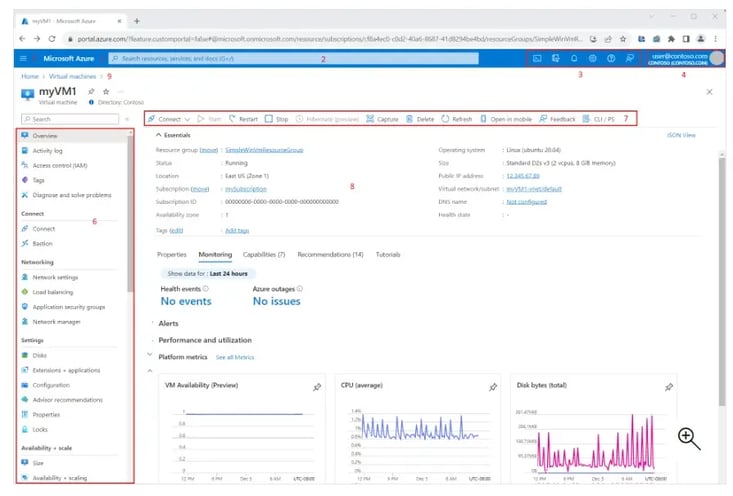
Task: Switch to the Monitoring tab
Action: (215, 255)
